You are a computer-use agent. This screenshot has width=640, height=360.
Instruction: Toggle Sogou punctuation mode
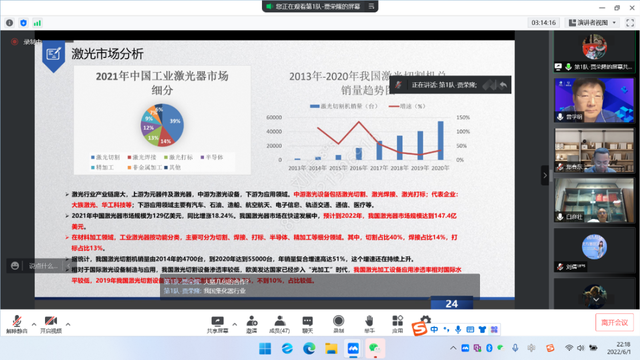point(446,329)
